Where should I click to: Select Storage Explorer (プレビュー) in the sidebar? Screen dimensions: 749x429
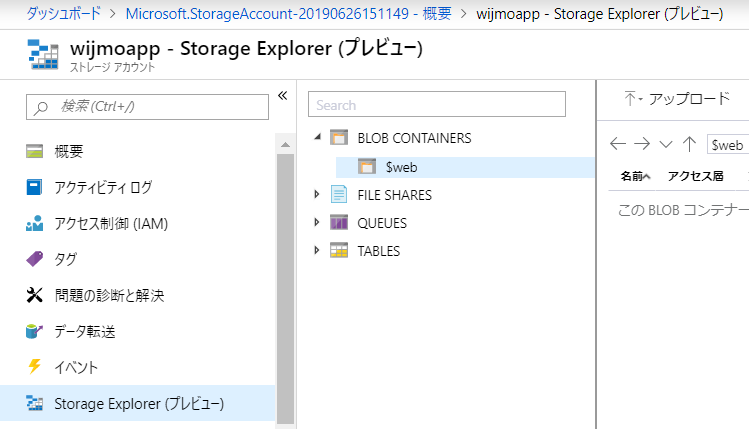pyautogui.click(x=139, y=403)
